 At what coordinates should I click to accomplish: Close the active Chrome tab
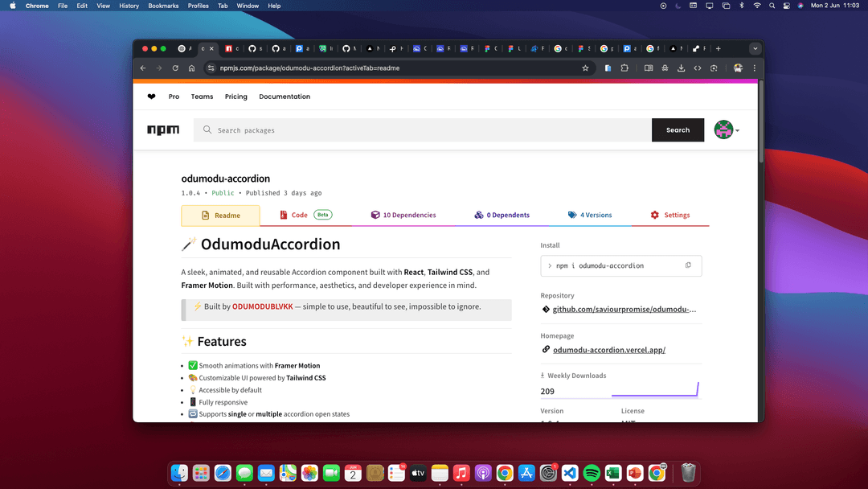(x=211, y=49)
